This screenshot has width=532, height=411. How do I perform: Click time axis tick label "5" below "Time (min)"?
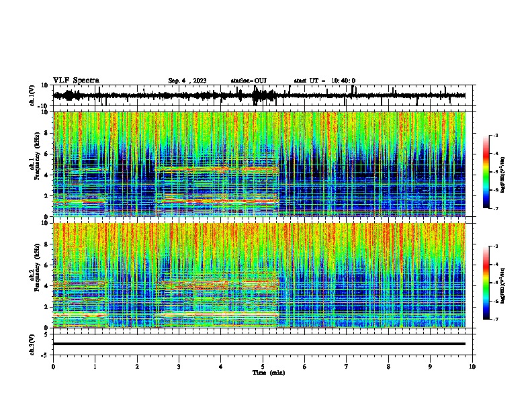point(263,367)
